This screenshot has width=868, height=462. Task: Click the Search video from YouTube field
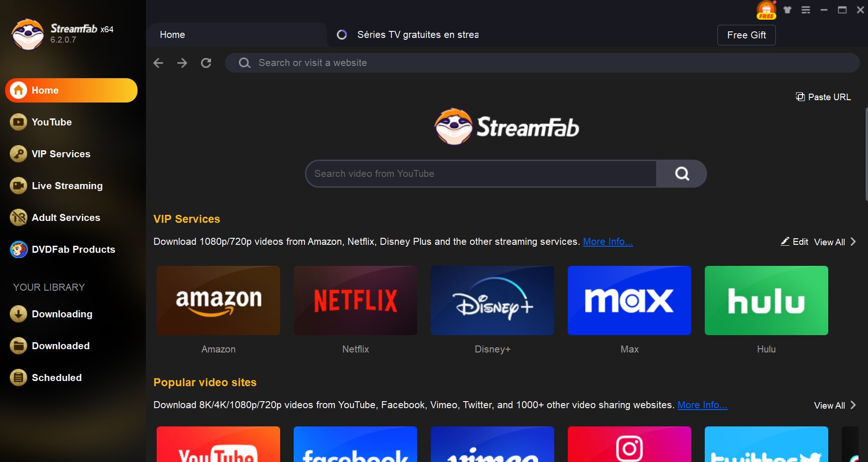[481, 174]
